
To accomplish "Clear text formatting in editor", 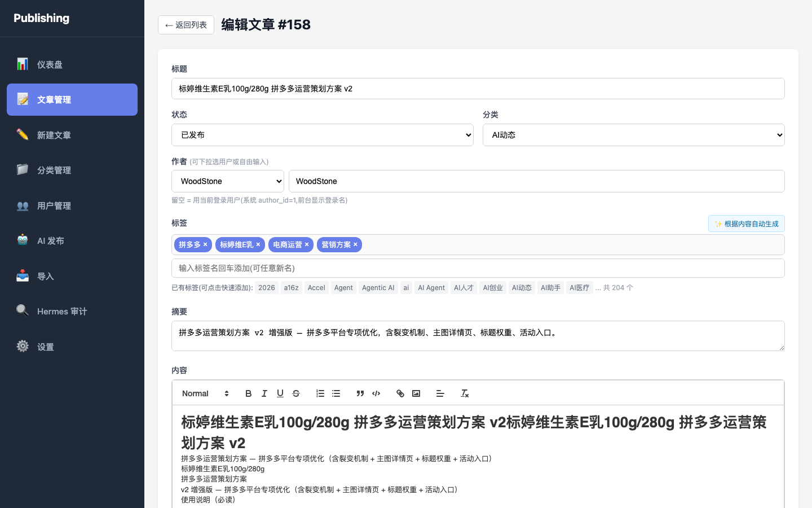I will pyautogui.click(x=465, y=393).
